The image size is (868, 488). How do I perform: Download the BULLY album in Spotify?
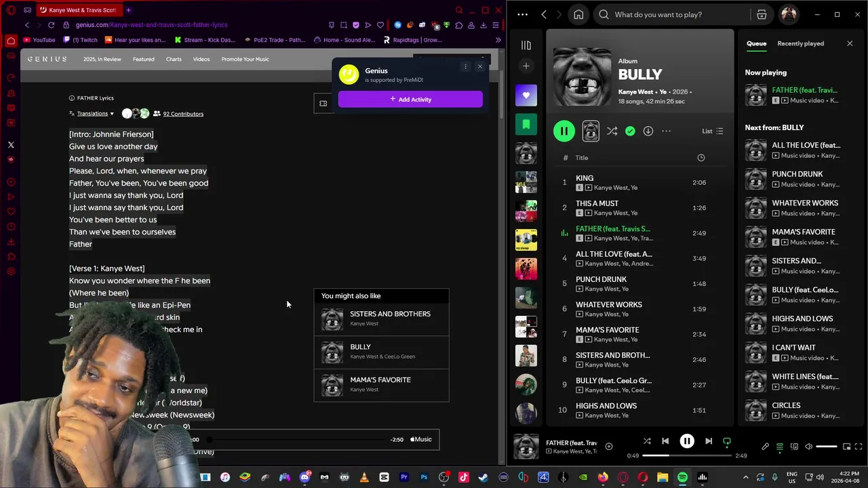tap(648, 131)
